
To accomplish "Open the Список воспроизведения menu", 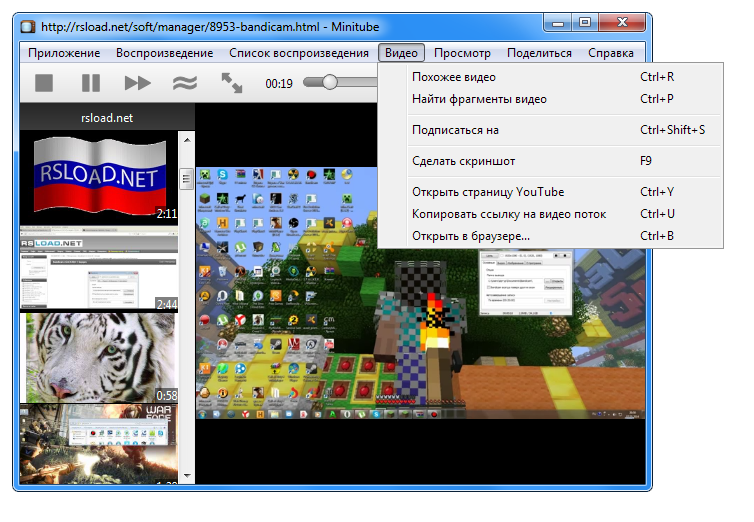I will (x=299, y=53).
